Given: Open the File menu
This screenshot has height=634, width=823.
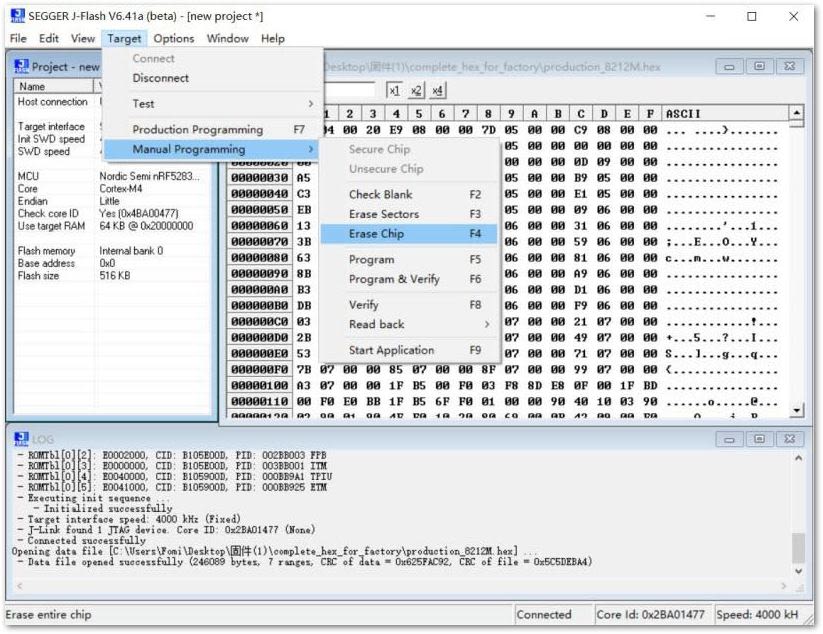Looking at the screenshot, I should click(18, 38).
